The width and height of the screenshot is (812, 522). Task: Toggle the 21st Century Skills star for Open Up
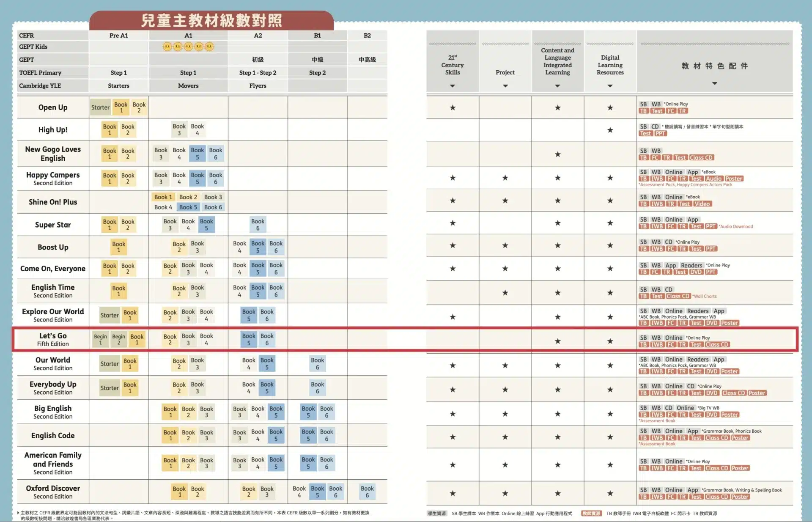pos(452,107)
